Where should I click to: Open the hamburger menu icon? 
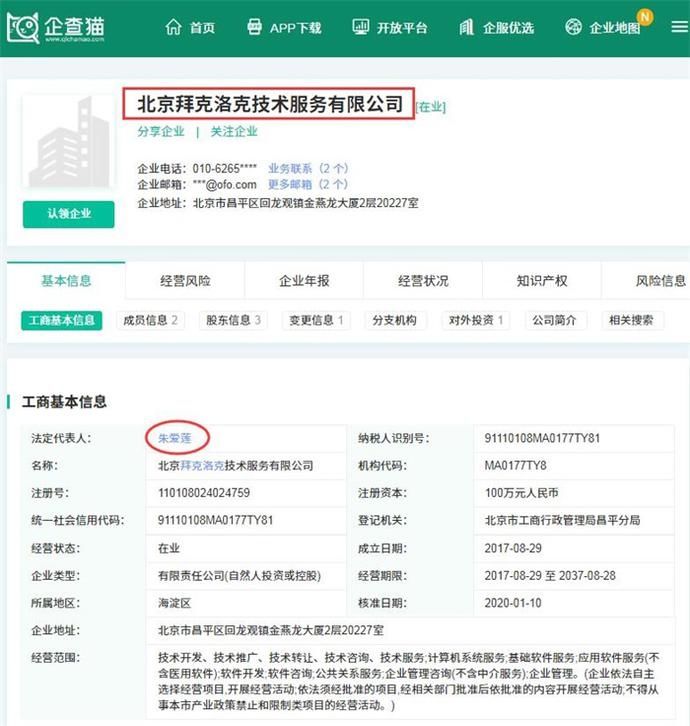[x=679, y=27]
